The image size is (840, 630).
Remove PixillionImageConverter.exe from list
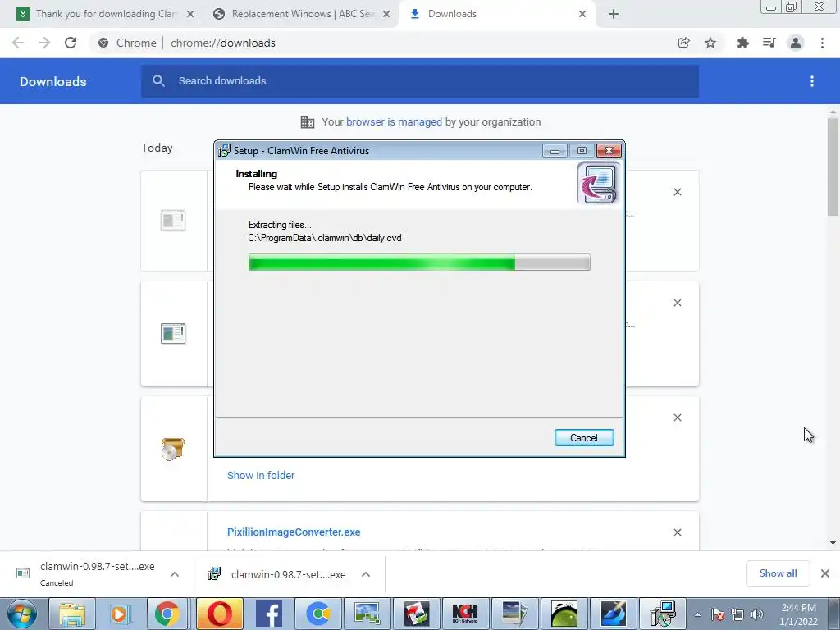tap(677, 532)
